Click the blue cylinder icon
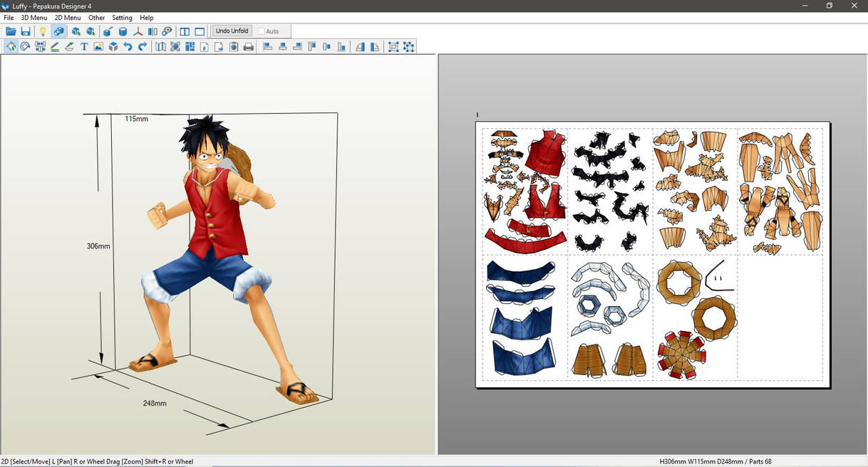The image size is (868, 467). point(123,31)
